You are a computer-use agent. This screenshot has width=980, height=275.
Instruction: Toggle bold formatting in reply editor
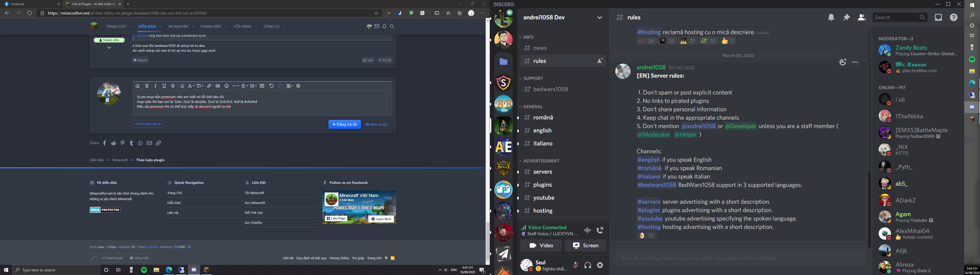pyautogui.click(x=147, y=86)
